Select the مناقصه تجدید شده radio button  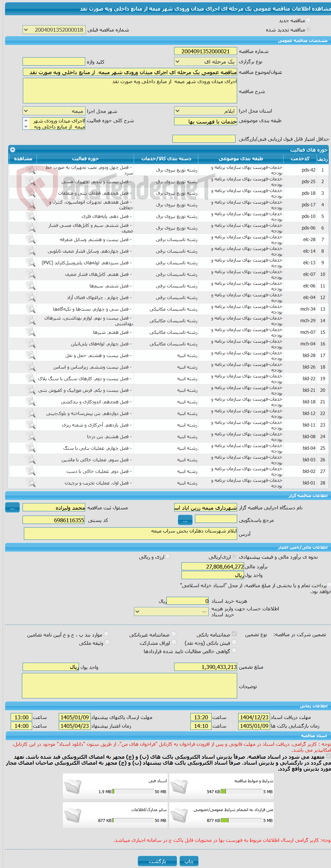[308, 30]
